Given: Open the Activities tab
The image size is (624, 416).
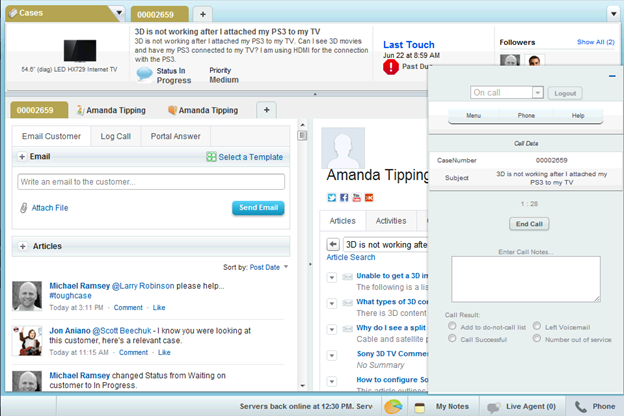Looking at the screenshot, I should [x=391, y=221].
